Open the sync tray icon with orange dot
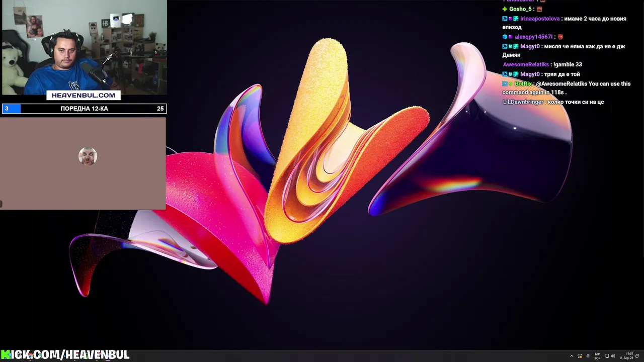The image size is (644, 362). point(580,356)
